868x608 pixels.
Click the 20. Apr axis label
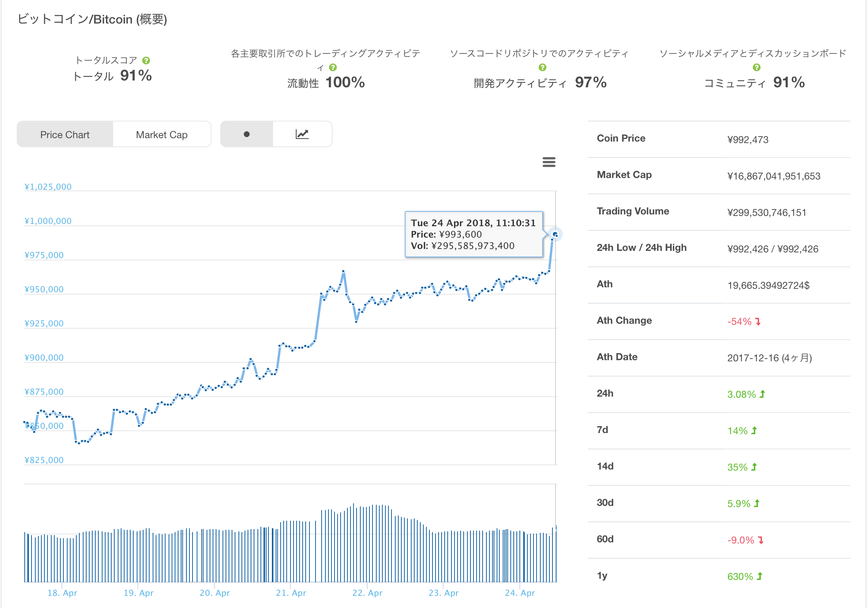tap(215, 592)
